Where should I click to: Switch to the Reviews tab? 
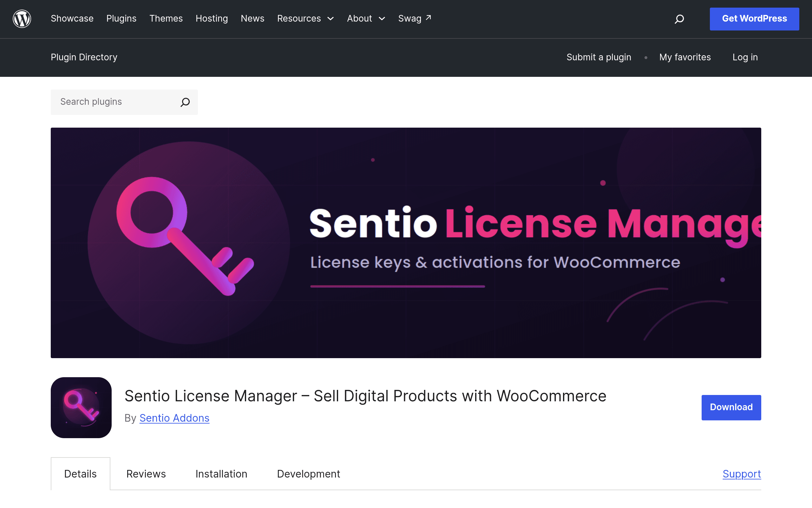146,474
